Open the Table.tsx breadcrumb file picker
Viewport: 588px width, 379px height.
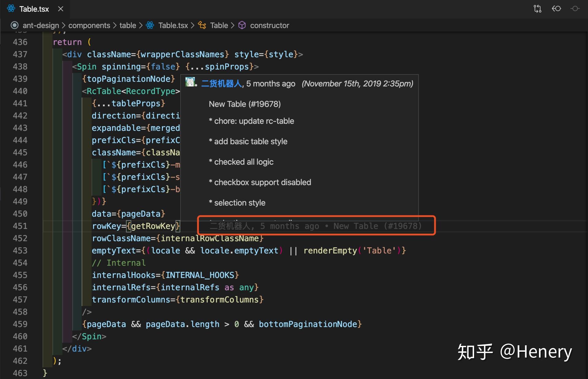[173, 25]
